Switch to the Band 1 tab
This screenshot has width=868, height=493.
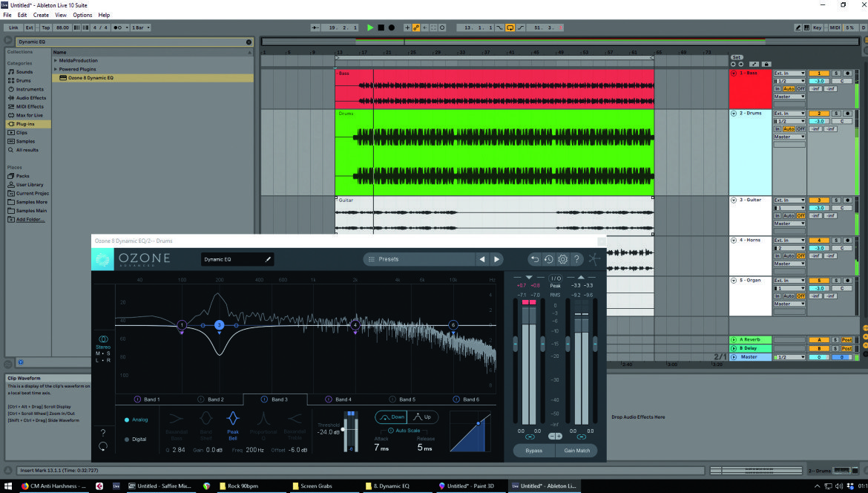(x=147, y=399)
